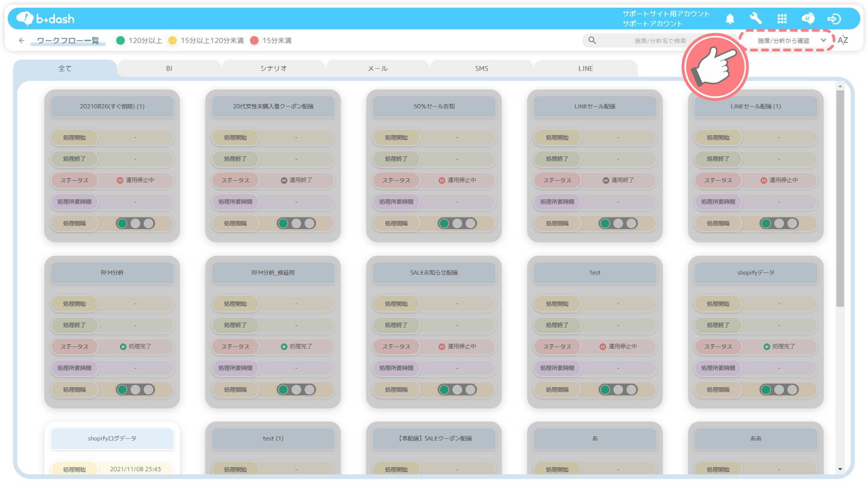Viewport: 868px width, 488px height.
Task: Toggle 処理間隔 switch on RFM分析_検証用
Action: pyautogui.click(x=296, y=390)
